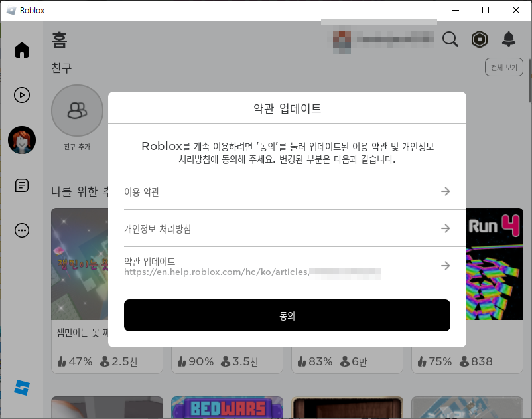Screen dimensions: 532x419
Task: Click the Run 4 game thumbnail
Action: pos(495,264)
